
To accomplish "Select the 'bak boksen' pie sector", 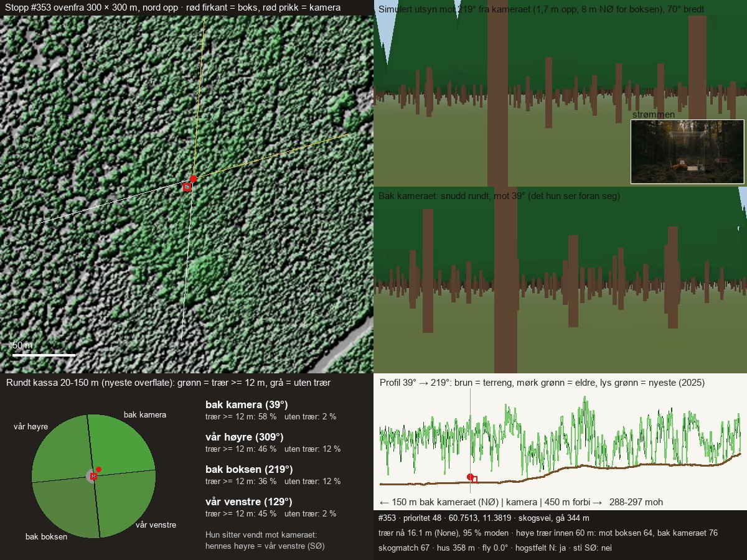I will [65, 507].
